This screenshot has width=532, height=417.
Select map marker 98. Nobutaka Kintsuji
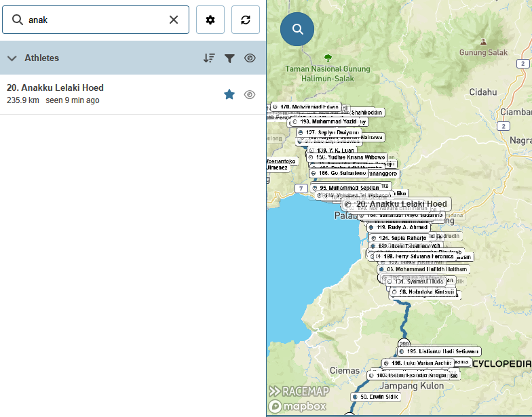point(423,292)
